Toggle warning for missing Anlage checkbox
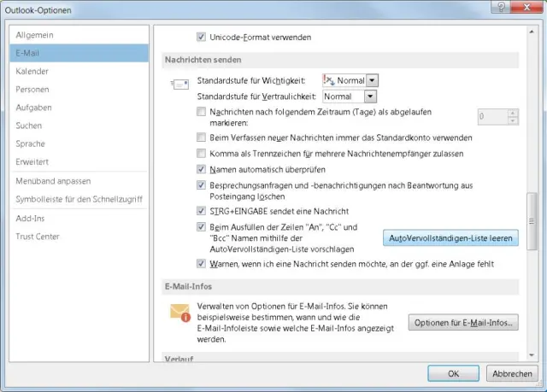The width and height of the screenshot is (547, 392). (201, 263)
